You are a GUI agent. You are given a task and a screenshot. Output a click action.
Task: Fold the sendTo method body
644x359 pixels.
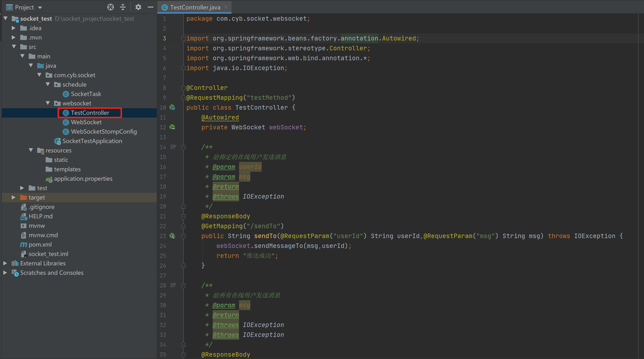[x=184, y=236]
